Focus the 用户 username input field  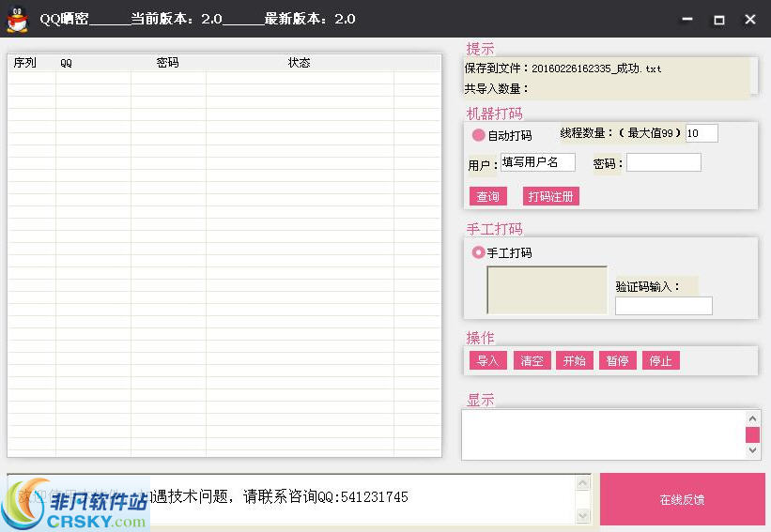pos(538,162)
